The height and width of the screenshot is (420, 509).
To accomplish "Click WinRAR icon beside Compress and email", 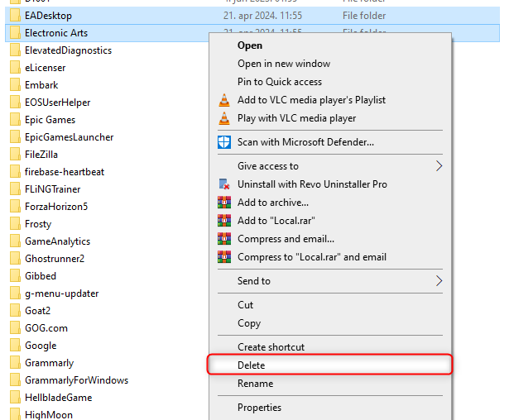I will point(224,239).
